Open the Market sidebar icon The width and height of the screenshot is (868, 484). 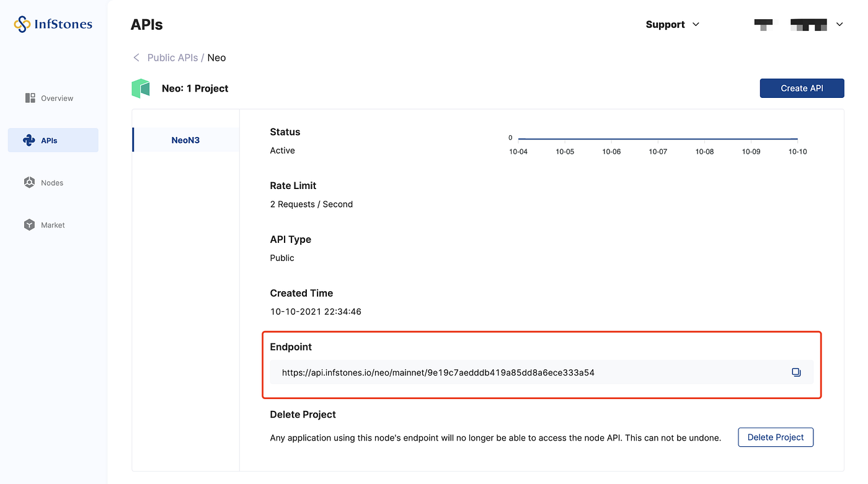tap(29, 225)
